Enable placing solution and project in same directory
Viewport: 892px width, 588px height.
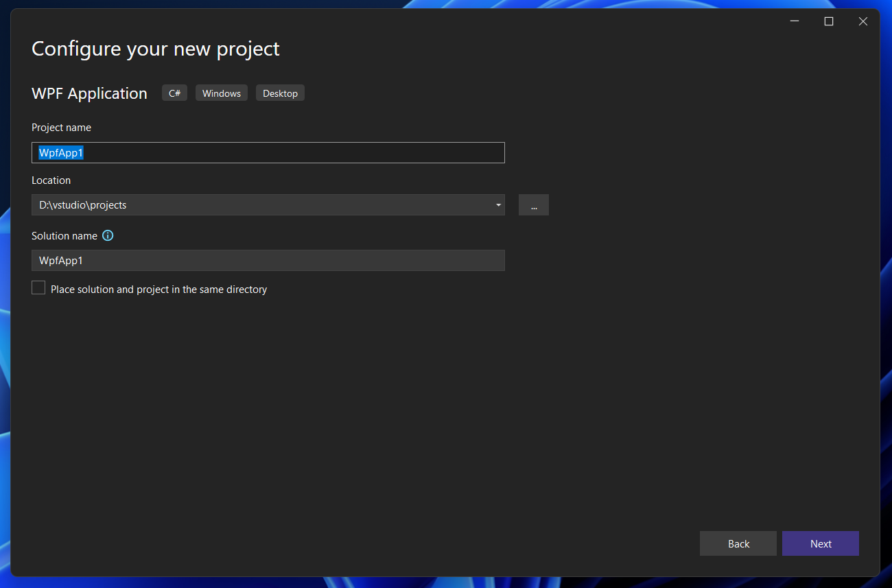[38, 287]
